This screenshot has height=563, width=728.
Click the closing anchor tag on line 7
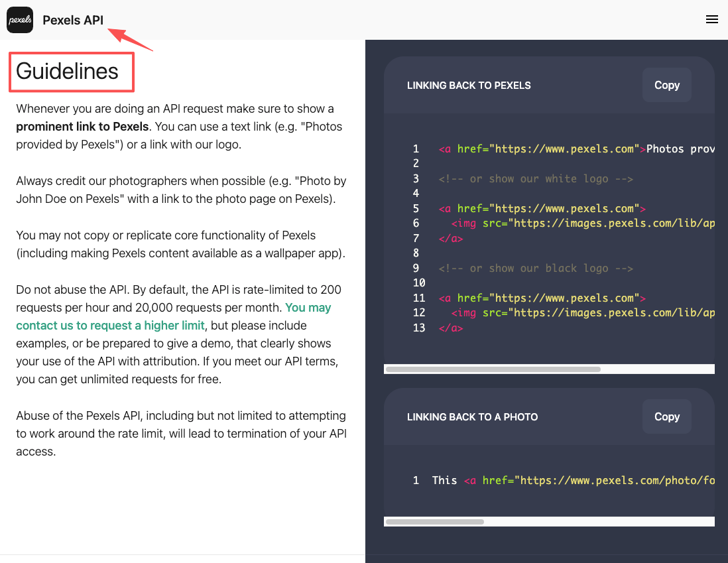[x=450, y=239]
